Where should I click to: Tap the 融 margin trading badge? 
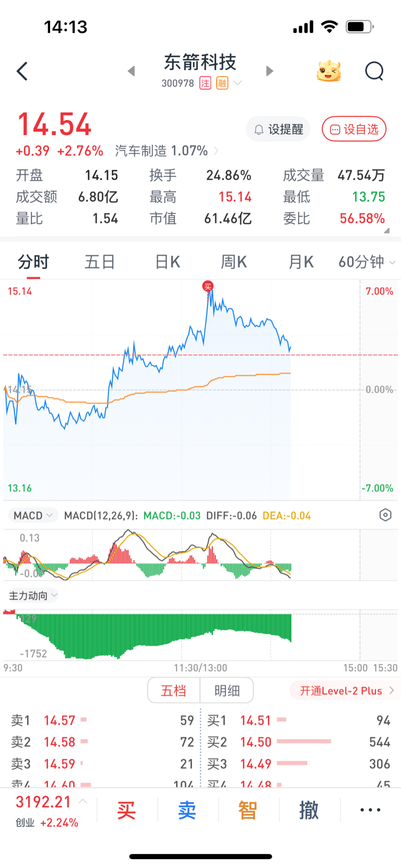pyautogui.click(x=222, y=83)
